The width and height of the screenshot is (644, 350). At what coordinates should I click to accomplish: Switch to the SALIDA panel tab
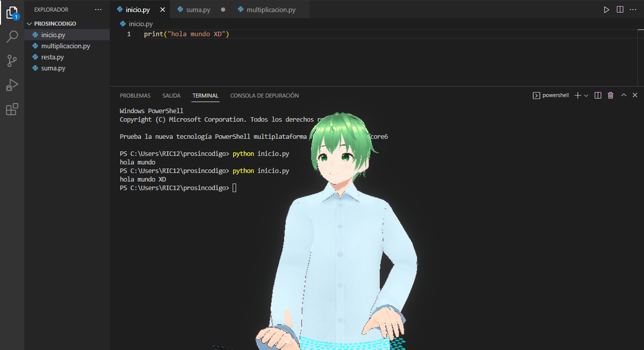(172, 96)
